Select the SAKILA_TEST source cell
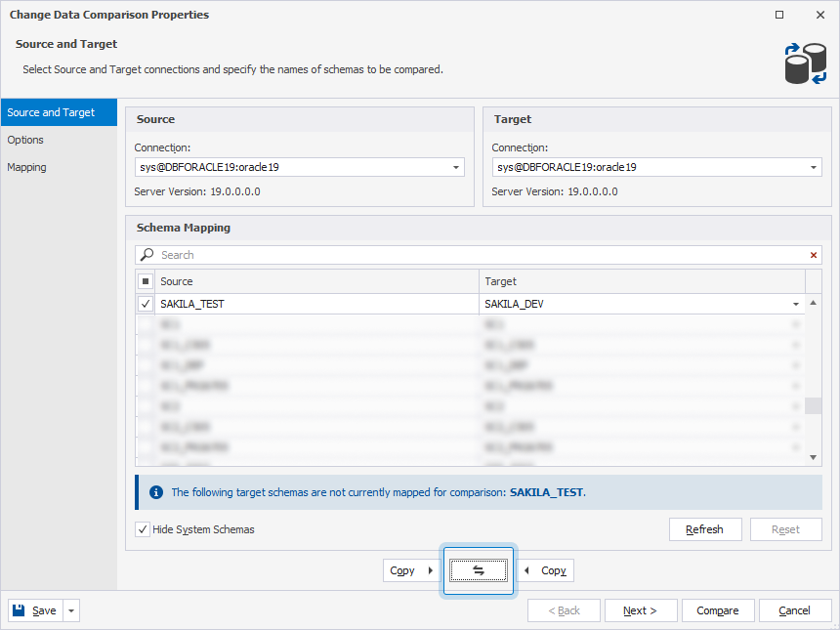 [x=317, y=304]
